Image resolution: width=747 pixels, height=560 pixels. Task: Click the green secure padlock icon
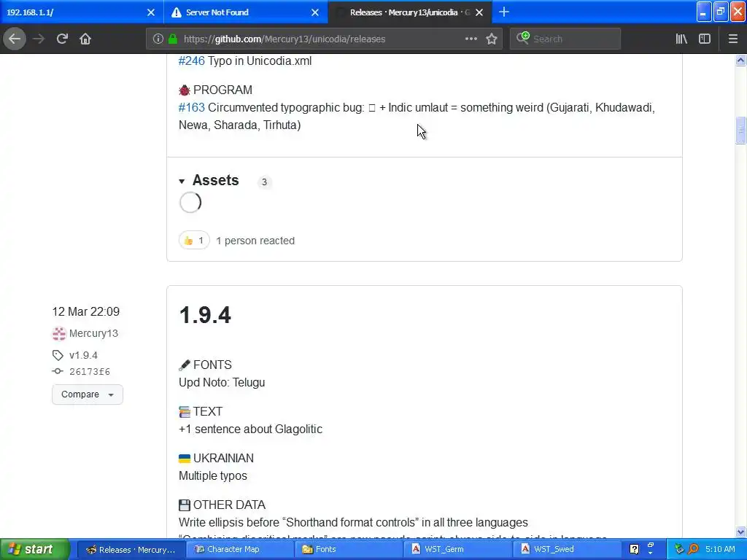click(x=173, y=39)
